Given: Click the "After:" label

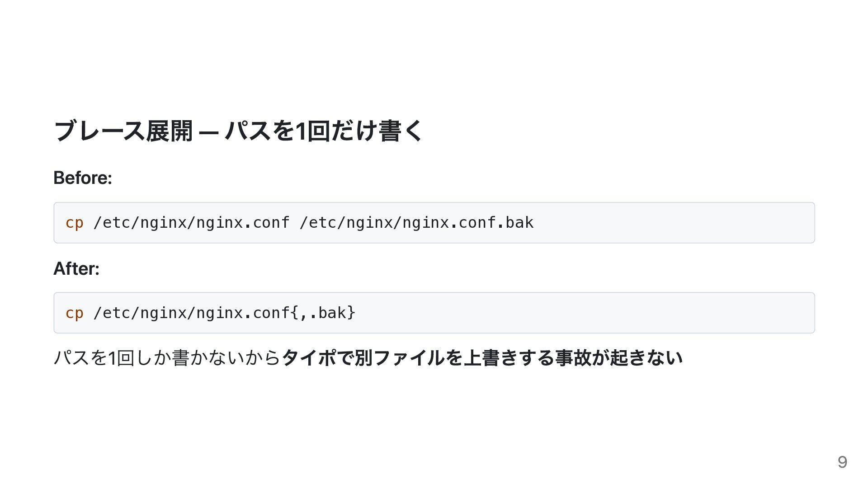Looking at the screenshot, I should click(x=76, y=269).
